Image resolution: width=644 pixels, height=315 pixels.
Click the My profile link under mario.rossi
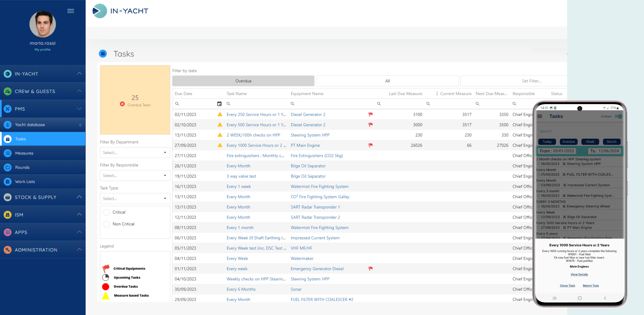[42, 49]
